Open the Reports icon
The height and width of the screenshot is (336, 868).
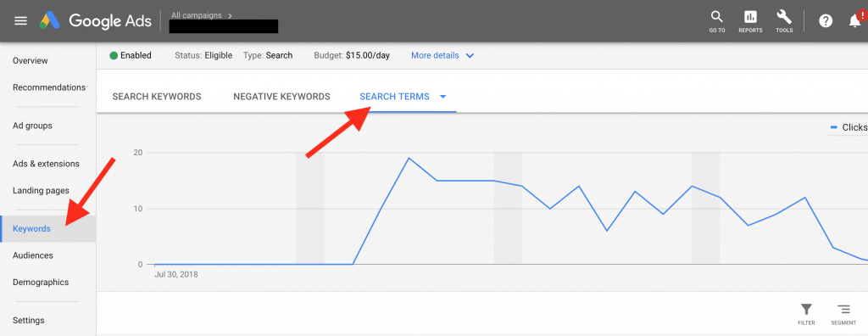click(x=750, y=21)
